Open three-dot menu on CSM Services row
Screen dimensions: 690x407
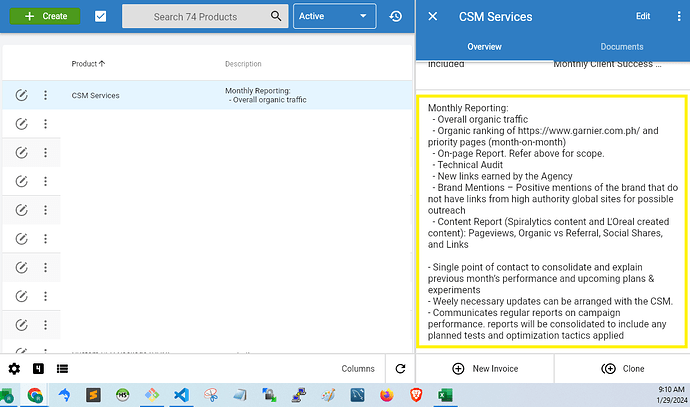click(x=45, y=95)
